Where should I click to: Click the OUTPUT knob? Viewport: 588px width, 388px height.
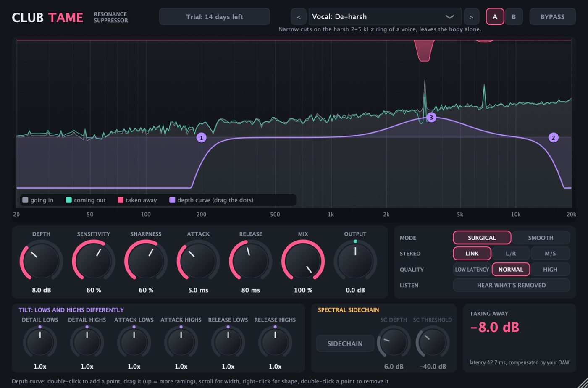coord(355,260)
